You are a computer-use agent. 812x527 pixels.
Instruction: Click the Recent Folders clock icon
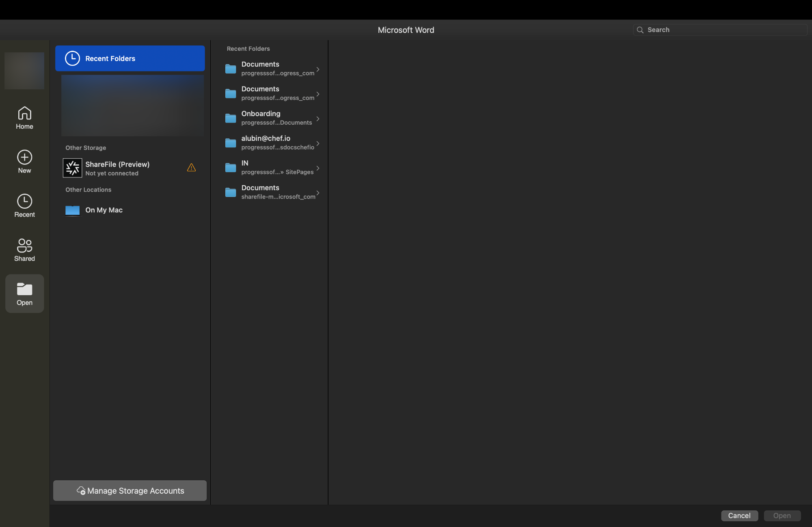72,58
